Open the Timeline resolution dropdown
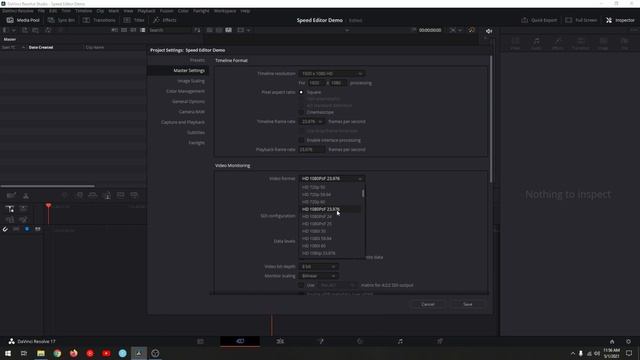The height and width of the screenshot is (360, 640). [x=332, y=73]
